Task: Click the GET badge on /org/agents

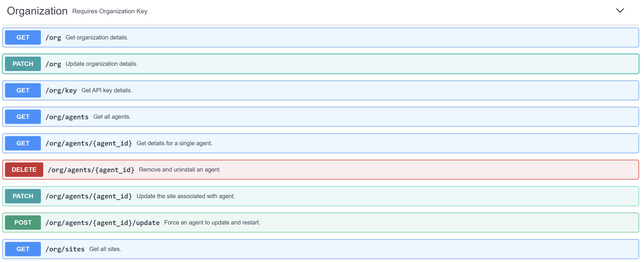Action: 22,117
